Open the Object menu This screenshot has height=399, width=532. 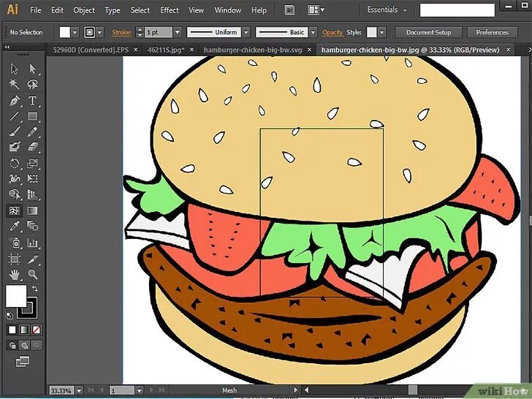84,10
